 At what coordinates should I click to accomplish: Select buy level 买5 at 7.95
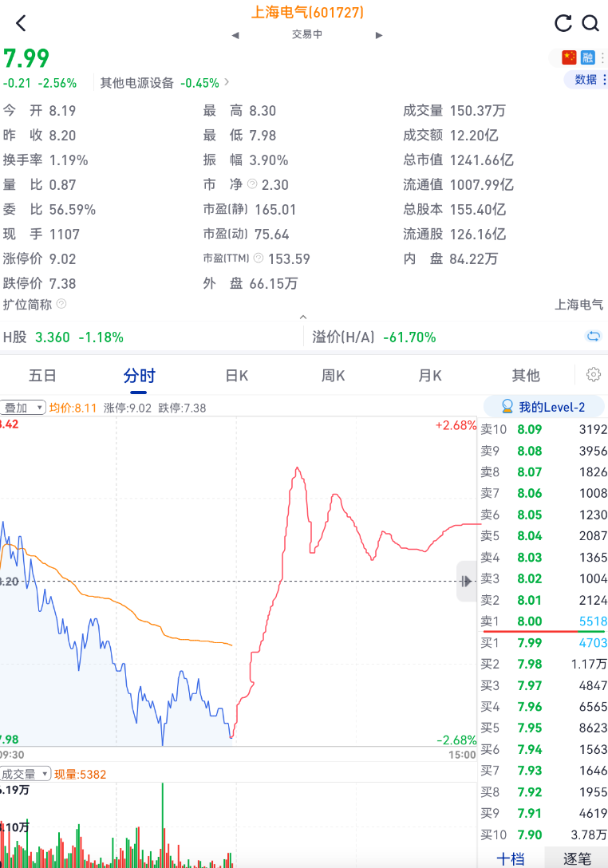pos(543,728)
